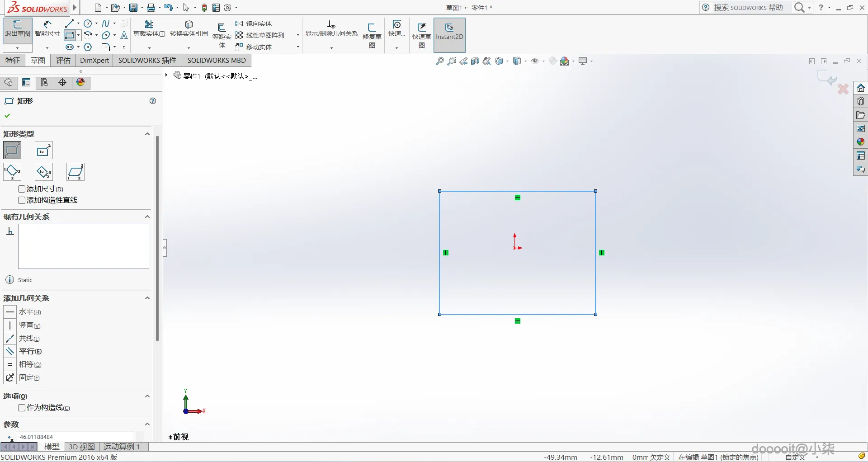The image size is (868, 462).
Task: Open the appearance color wheel tab
Action: point(80,82)
